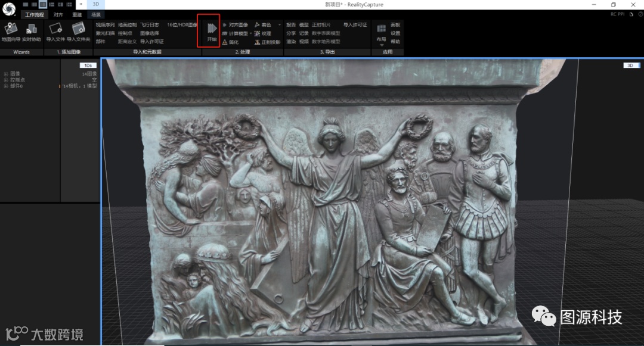The image size is (644, 346).
Task: Select the 14图像 count text
Action: (89, 74)
